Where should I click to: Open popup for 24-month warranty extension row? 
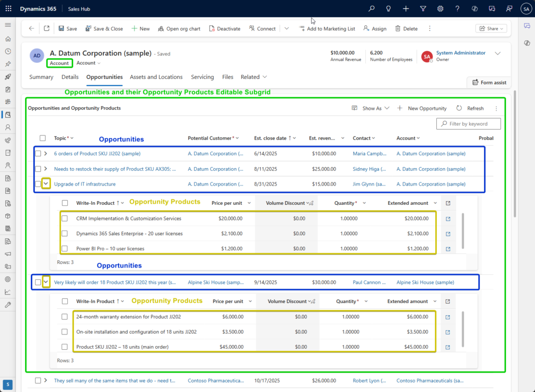pos(448,317)
